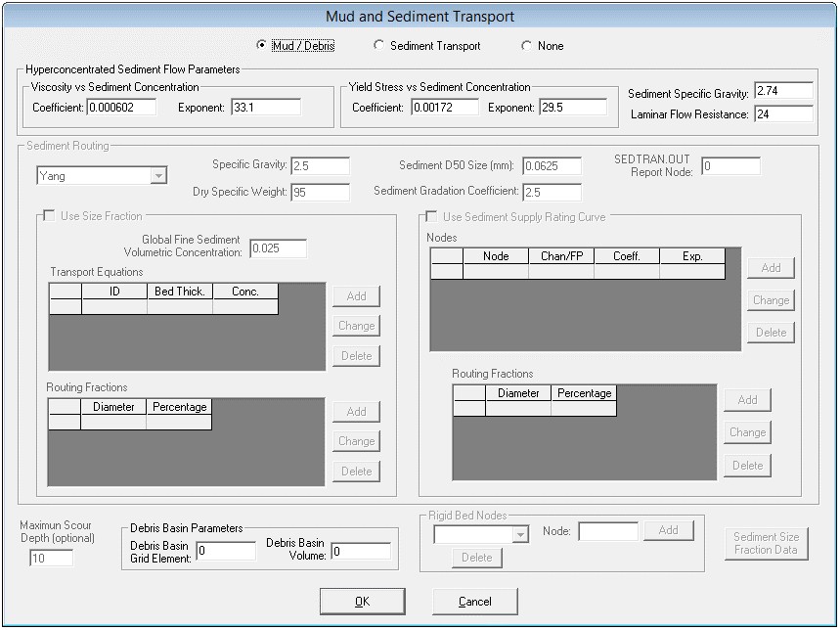Toggle the Use Size Fraction checkbox
Viewport: 840px width, 630px height.
[49, 216]
